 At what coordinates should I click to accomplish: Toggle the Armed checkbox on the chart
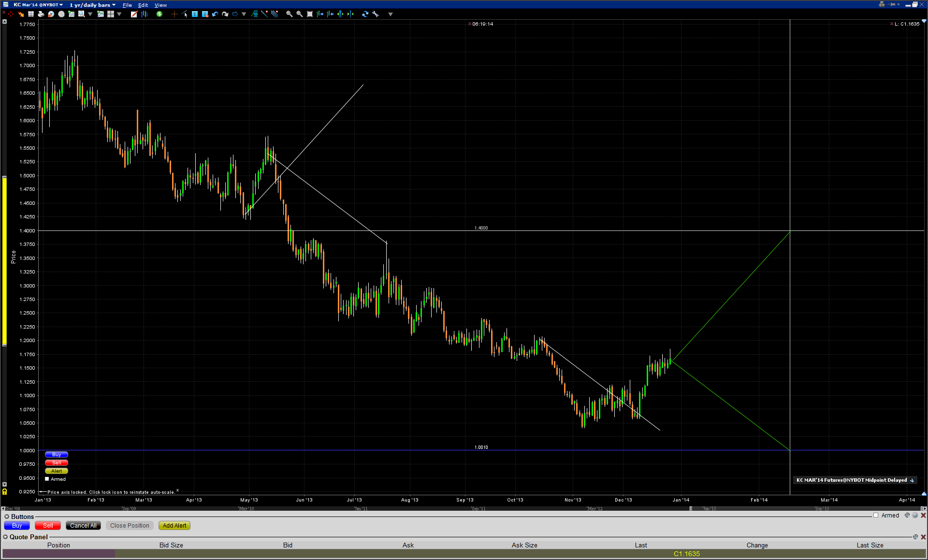47,479
